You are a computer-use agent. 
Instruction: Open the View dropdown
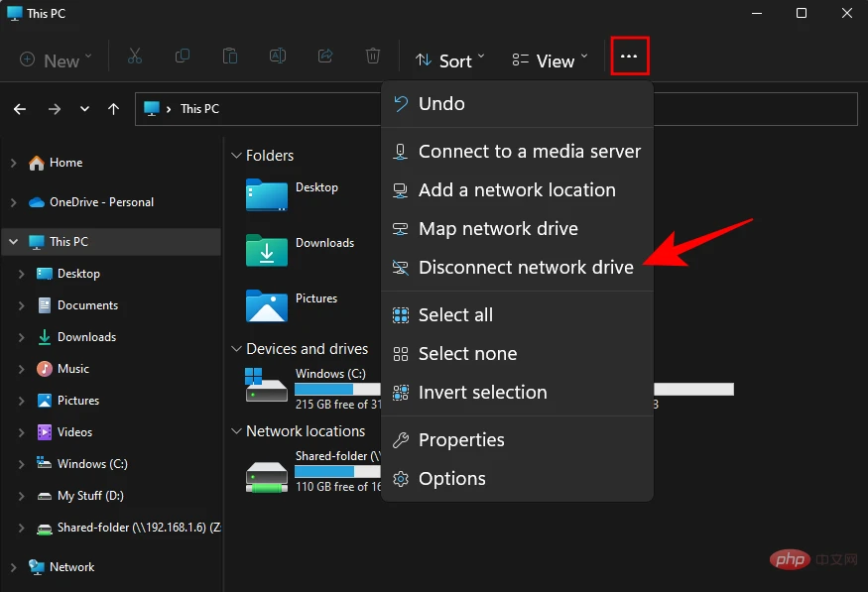point(550,60)
